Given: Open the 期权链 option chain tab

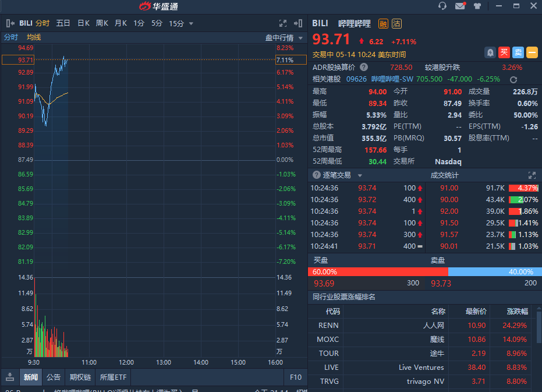Looking at the screenshot, I should click(80, 377).
